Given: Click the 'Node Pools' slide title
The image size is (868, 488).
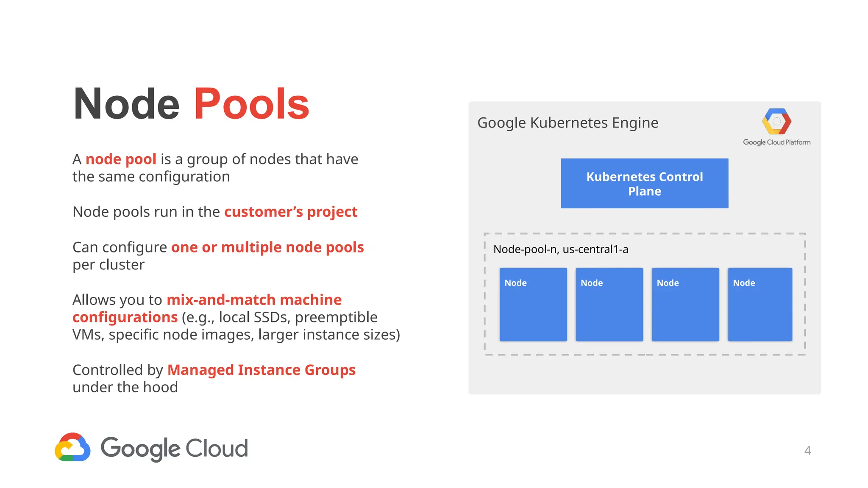Looking at the screenshot, I should tap(191, 104).
